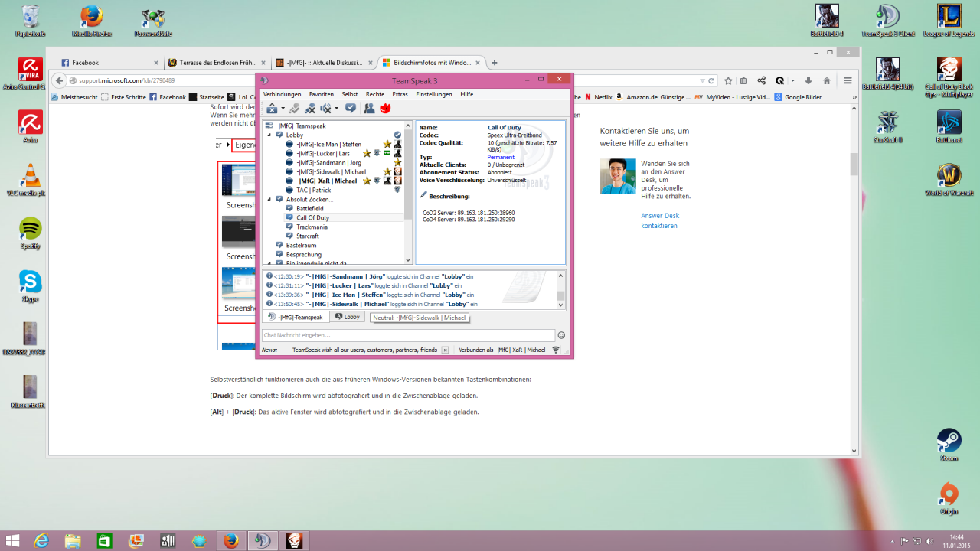Click the connection status wifi icon
The height and width of the screenshot is (551, 980).
coord(556,350)
